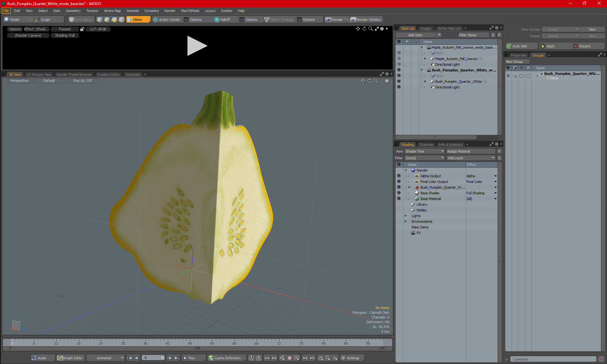Viewport: 607px width, 364px height.
Task: Activate Items selection mode
Action: (138, 20)
